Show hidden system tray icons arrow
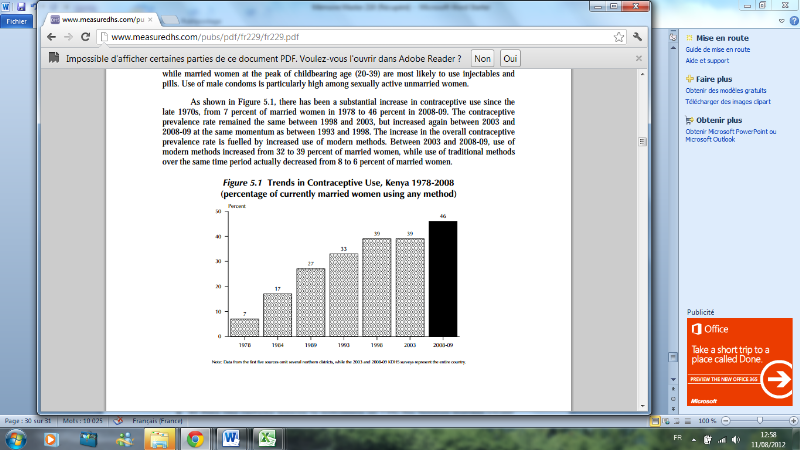Image resolution: width=800 pixels, height=450 pixels. (x=693, y=439)
